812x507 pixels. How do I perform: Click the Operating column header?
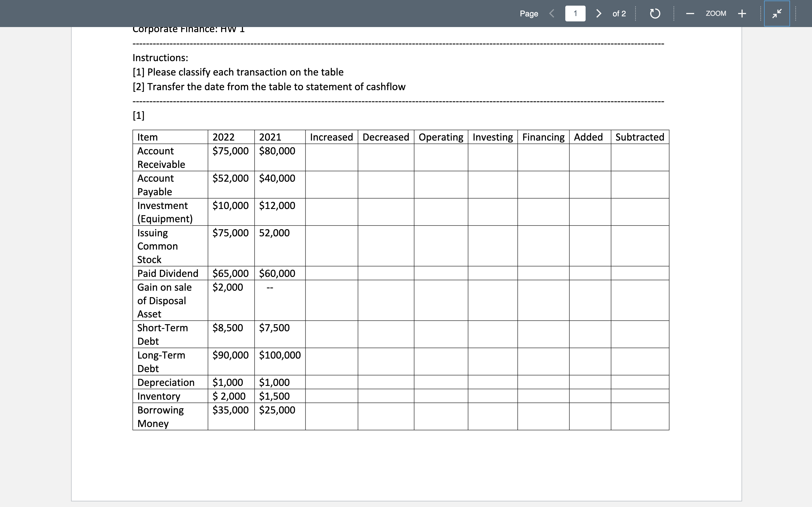click(x=441, y=137)
